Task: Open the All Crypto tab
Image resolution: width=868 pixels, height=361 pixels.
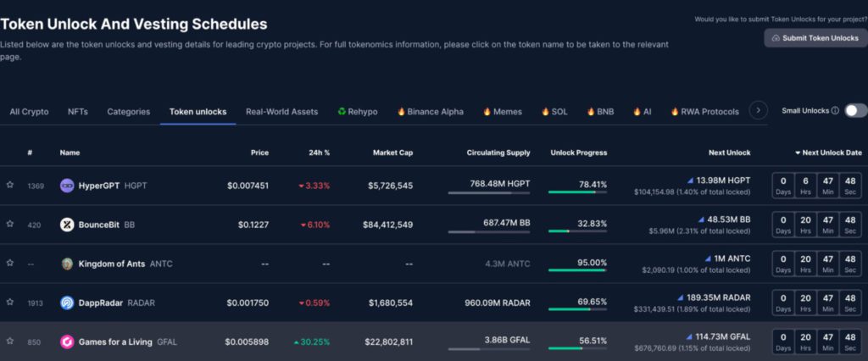Action: tap(29, 112)
